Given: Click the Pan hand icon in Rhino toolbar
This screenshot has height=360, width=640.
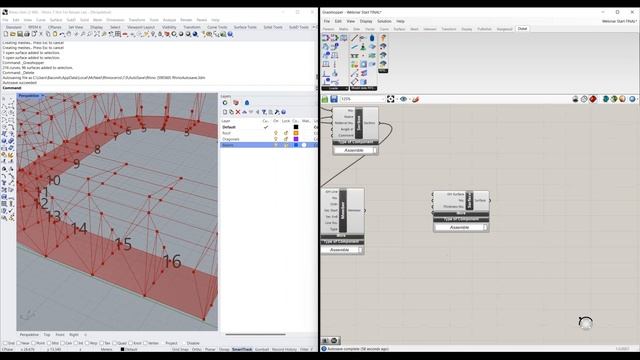Looking at the screenshot, I should point(69,34).
